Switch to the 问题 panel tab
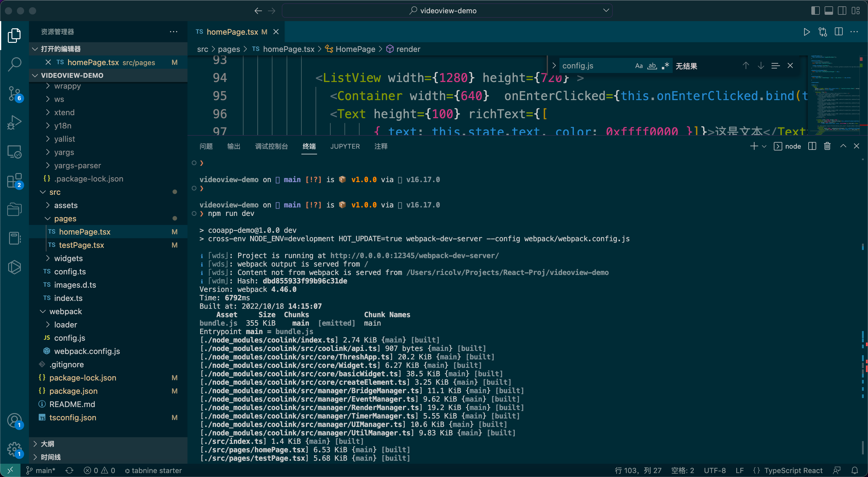 [x=206, y=146]
